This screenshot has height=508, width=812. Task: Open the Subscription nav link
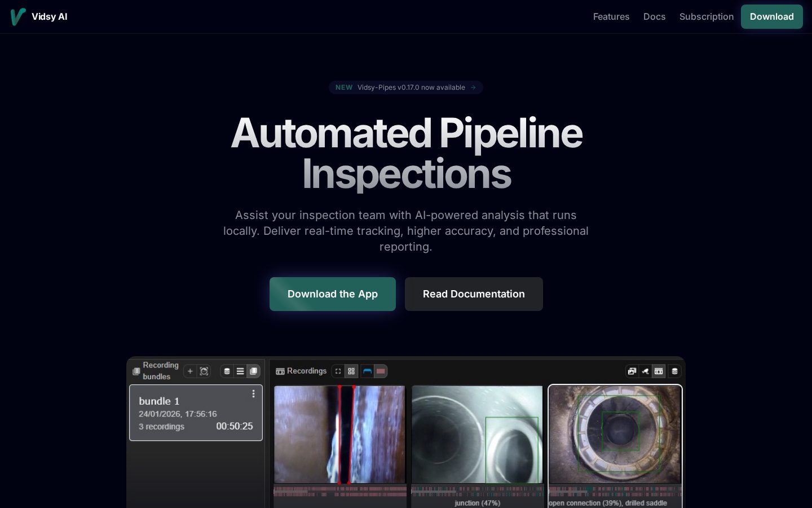tap(707, 17)
